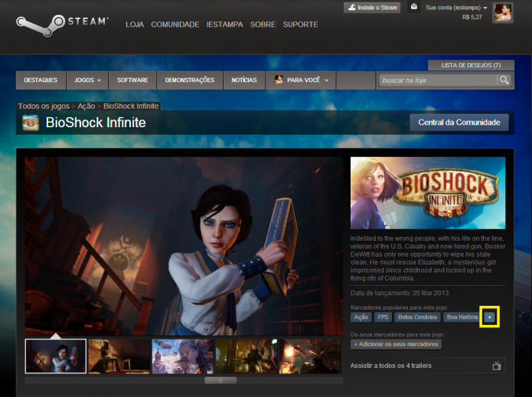This screenshot has height=397, width=532.
Task: Click the avatar icon in Para Você tab
Action: [278, 80]
